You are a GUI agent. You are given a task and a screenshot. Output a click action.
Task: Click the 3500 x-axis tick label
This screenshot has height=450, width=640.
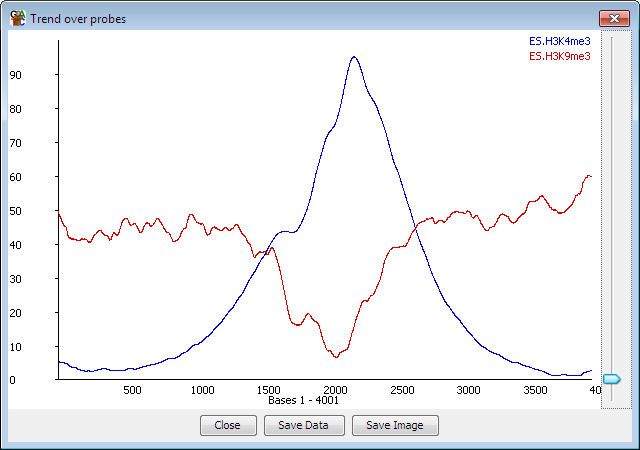coord(535,390)
